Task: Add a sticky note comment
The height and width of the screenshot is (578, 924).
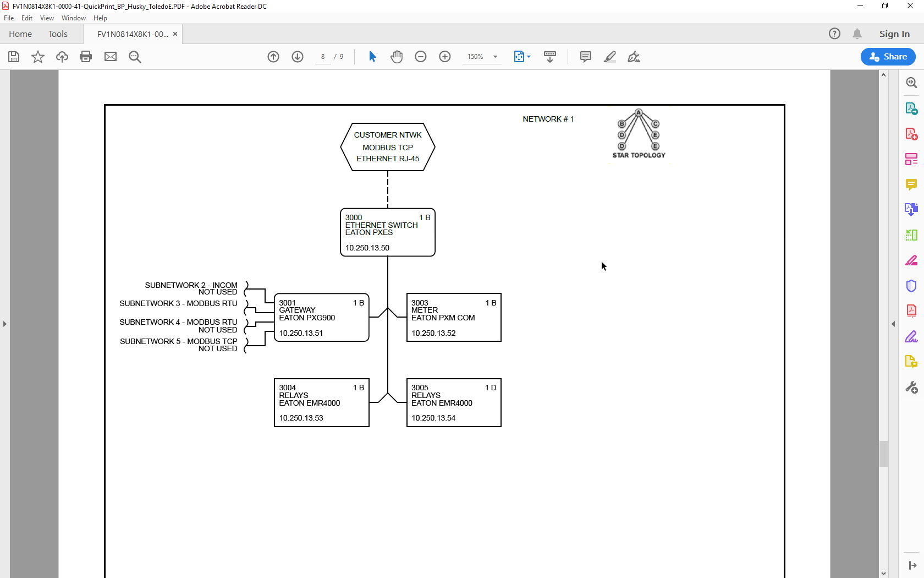Action: [586, 57]
